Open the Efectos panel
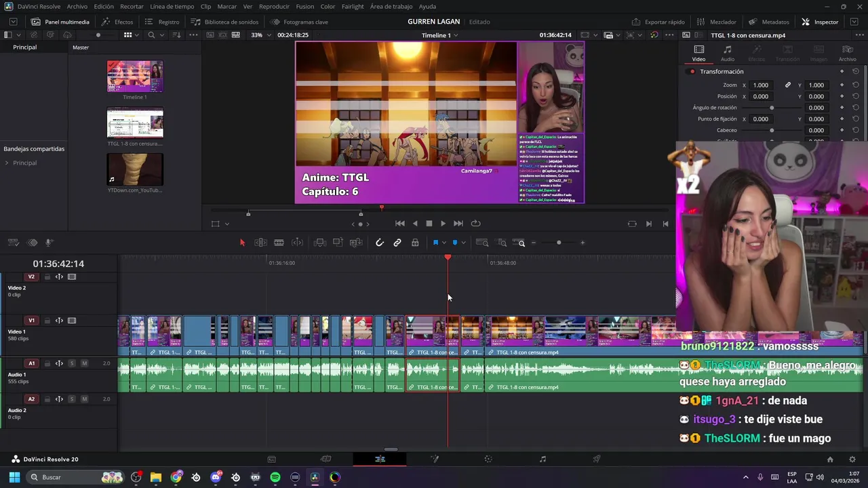 click(x=117, y=22)
